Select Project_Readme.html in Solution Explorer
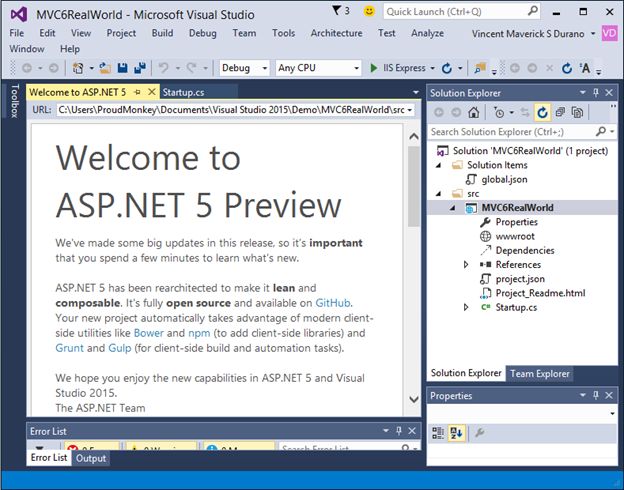Image resolution: width=624 pixels, height=490 pixels. 540,293
